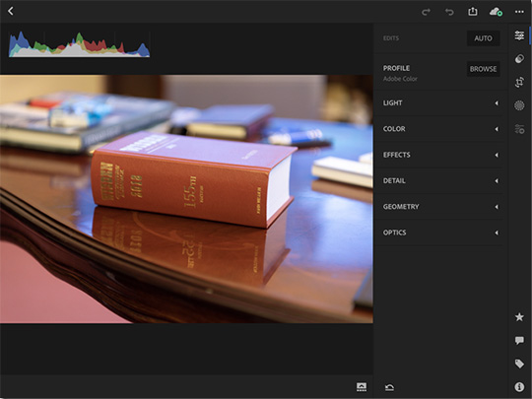Open the keywords tag icon
Screen dimensions: 532x399
(519, 364)
